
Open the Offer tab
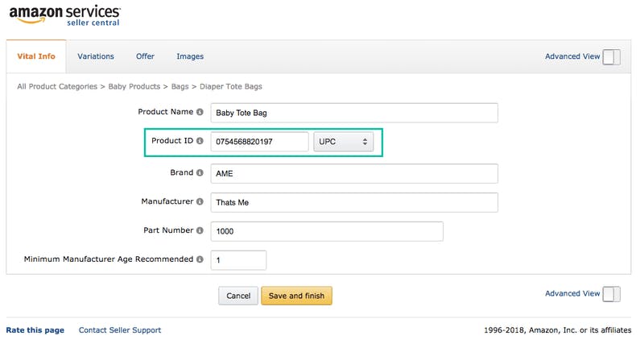click(x=145, y=56)
